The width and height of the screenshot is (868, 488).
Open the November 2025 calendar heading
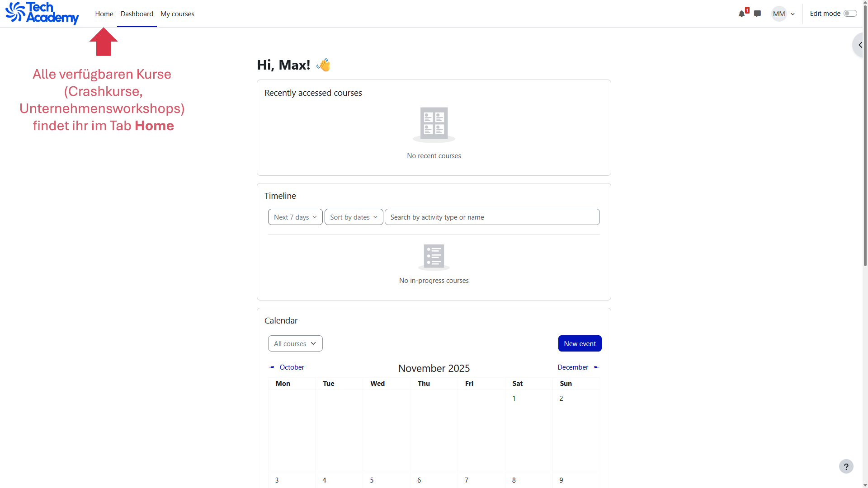(x=434, y=368)
